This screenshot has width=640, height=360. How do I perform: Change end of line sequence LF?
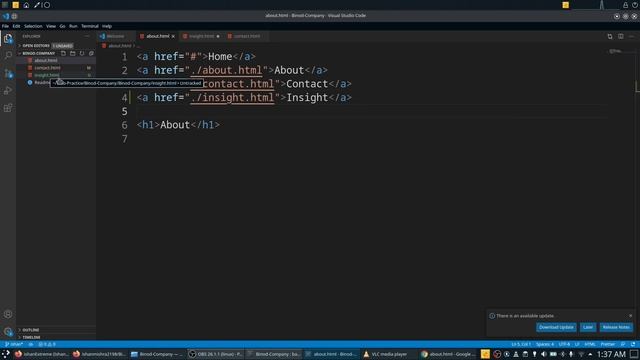click(x=577, y=344)
